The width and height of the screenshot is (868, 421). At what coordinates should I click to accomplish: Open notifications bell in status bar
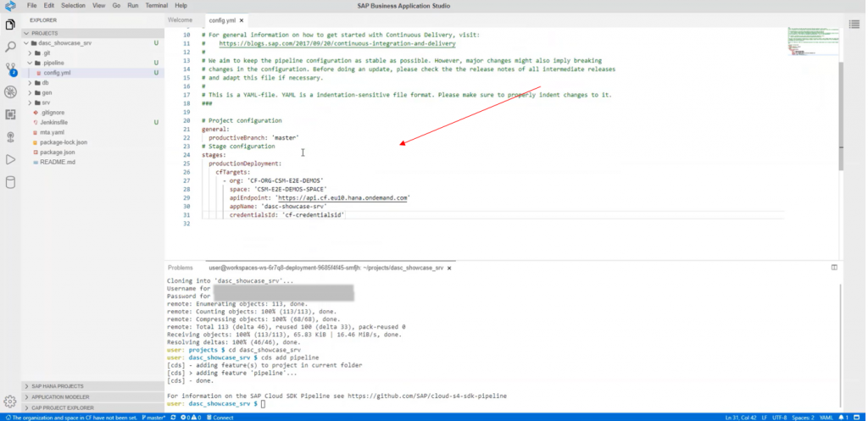pyautogui.click(x=843, y=418)
